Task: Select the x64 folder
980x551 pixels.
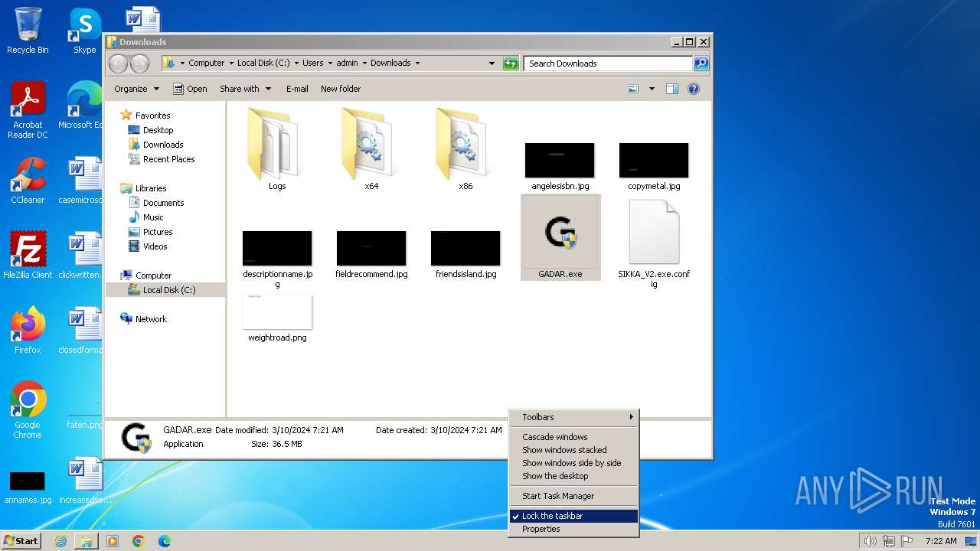Action: tap(371, 148)
